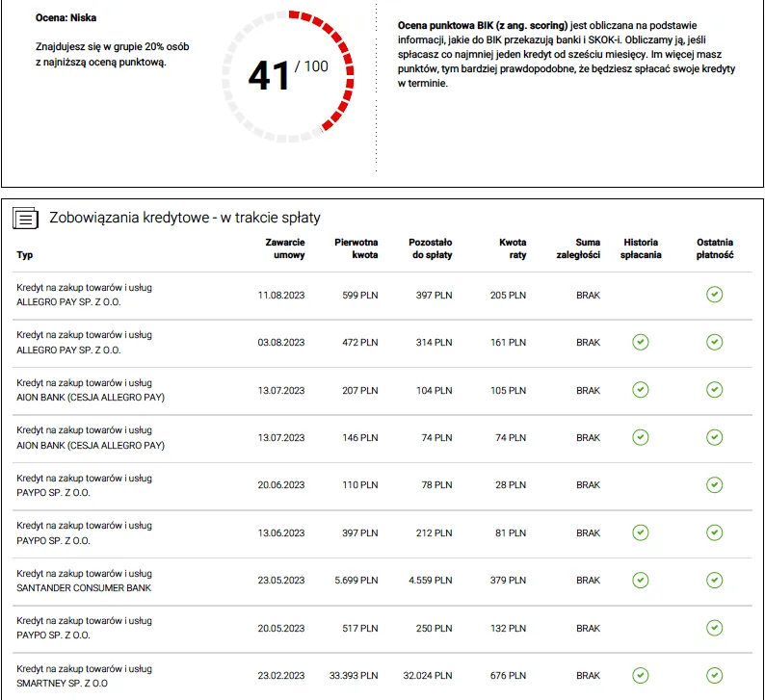765x700 pixels.
Task: Click last payment checkmark for Smartney loan
Action: pyautogui.click(x=714, y=675)
